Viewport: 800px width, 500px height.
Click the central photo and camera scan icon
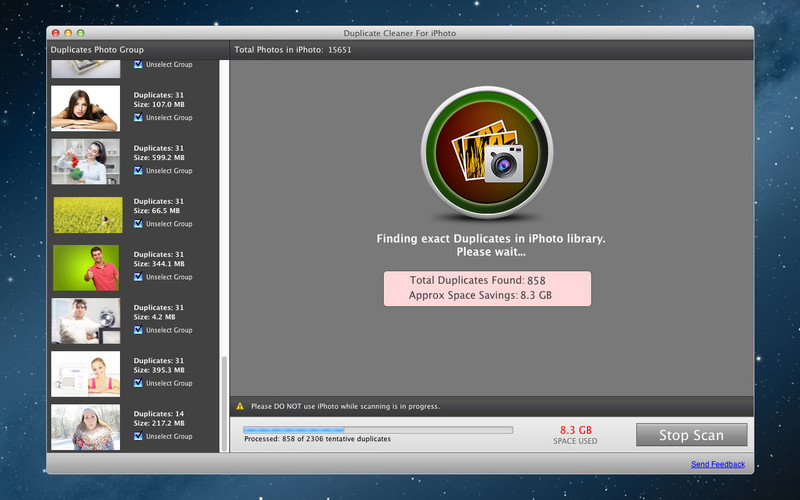click(x=487, y=153)
